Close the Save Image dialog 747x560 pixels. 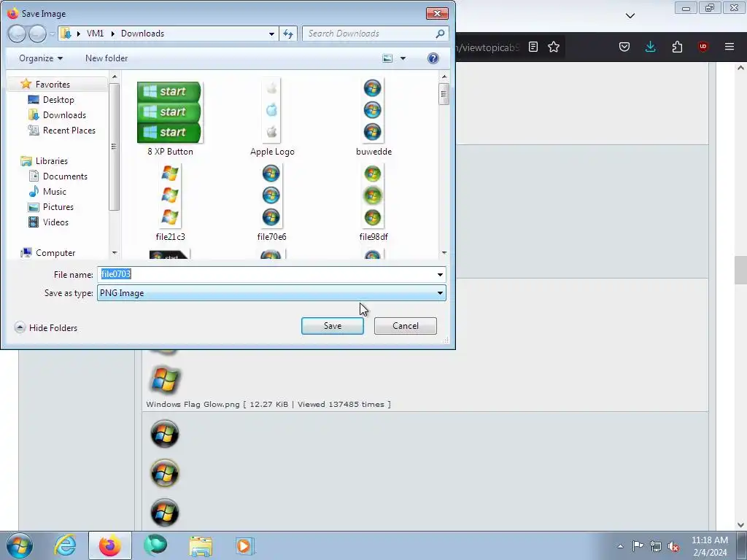click(437, 13)
